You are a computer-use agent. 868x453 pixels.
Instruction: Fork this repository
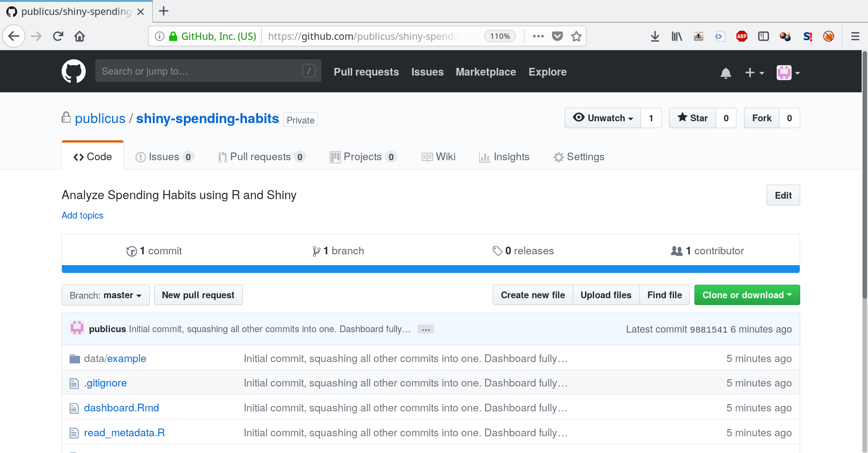click(761, 118)
